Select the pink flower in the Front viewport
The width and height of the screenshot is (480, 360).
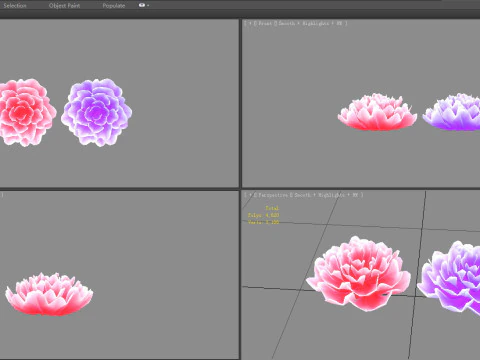[x=377, y=112]
